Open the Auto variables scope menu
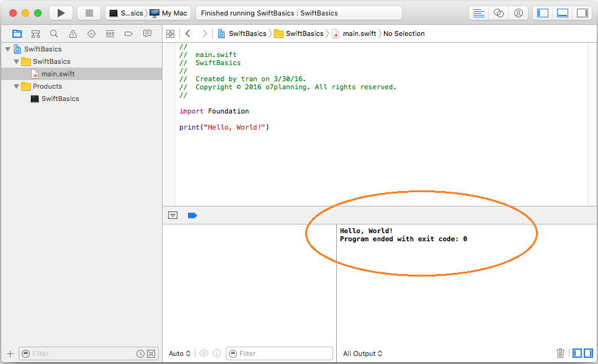This screenshot has height=364, width=598. pos(180,353)
